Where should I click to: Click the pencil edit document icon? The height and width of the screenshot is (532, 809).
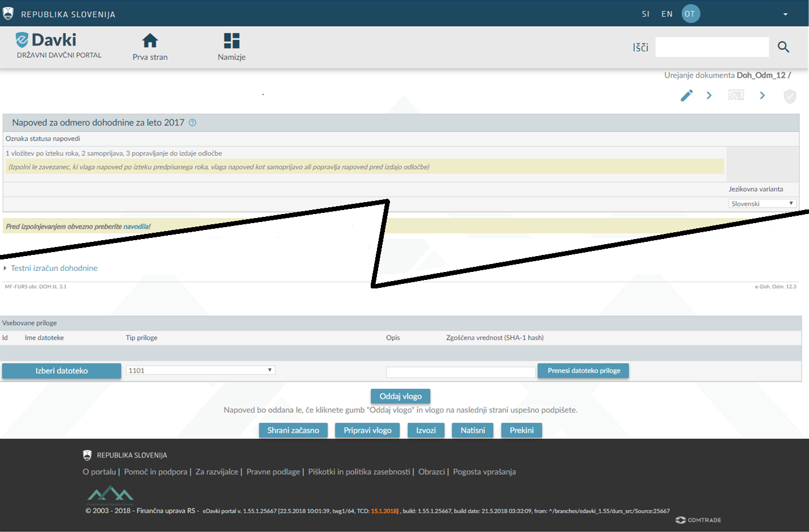(x=687, y=95)
